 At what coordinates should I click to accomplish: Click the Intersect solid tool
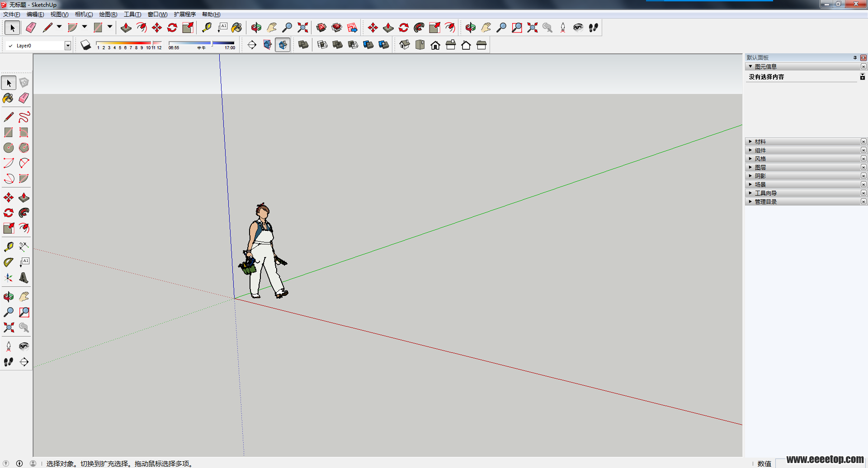322,45
